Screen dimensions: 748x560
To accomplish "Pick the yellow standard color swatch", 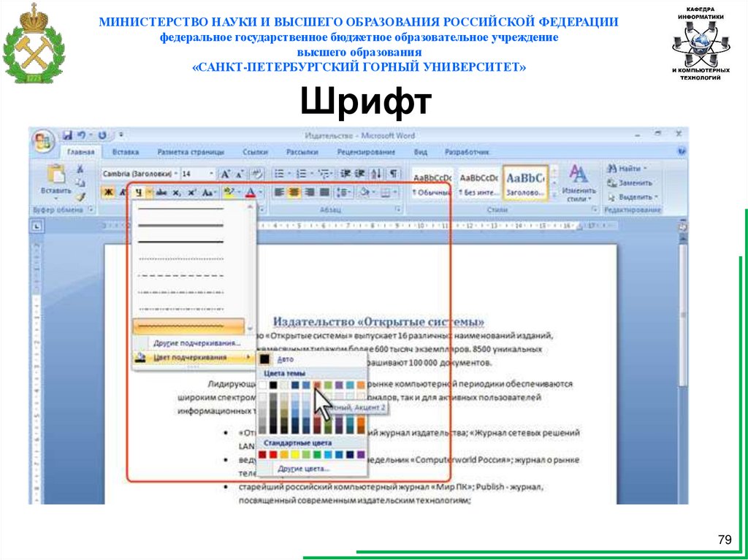I will pos(295,455).
